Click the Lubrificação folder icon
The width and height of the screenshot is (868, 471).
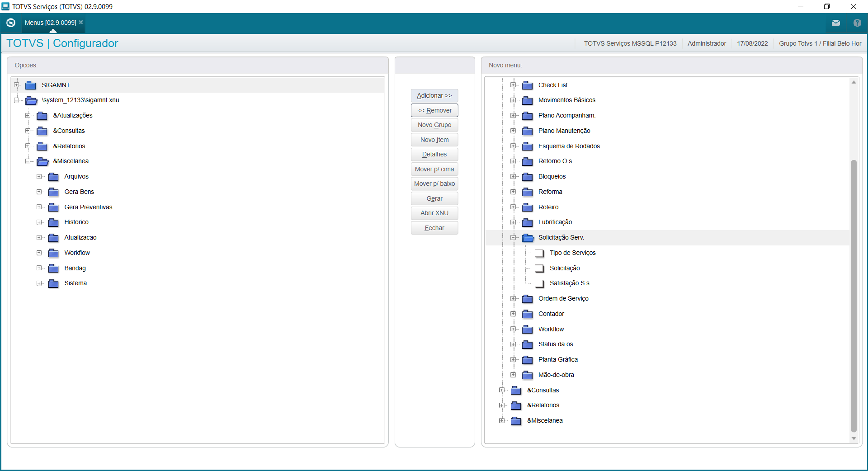tap(528, 222)
